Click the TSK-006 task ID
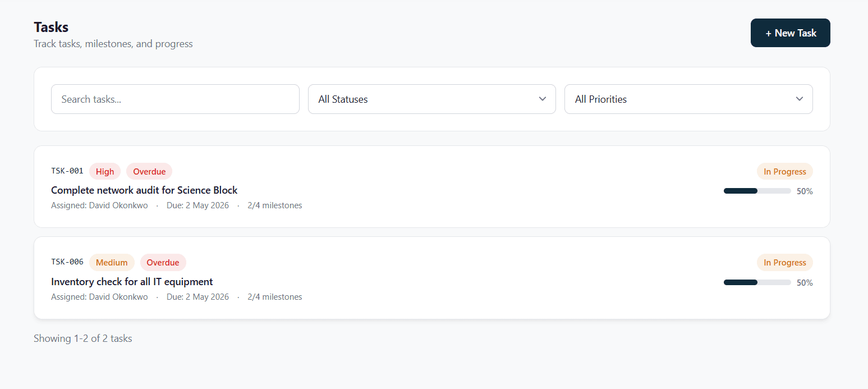 click(x=67, y=262)
